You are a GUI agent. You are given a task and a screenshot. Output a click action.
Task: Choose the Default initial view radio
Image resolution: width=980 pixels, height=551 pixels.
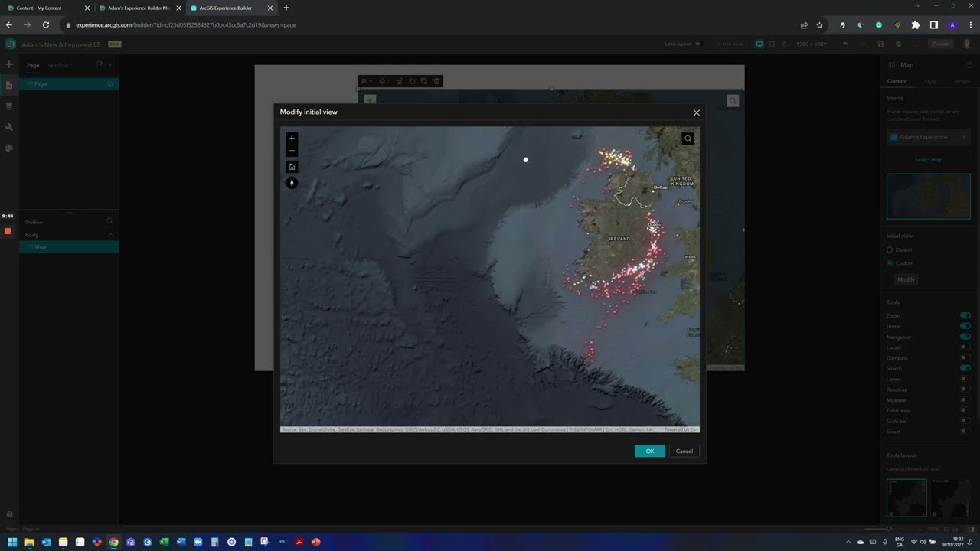coord(890,249)
